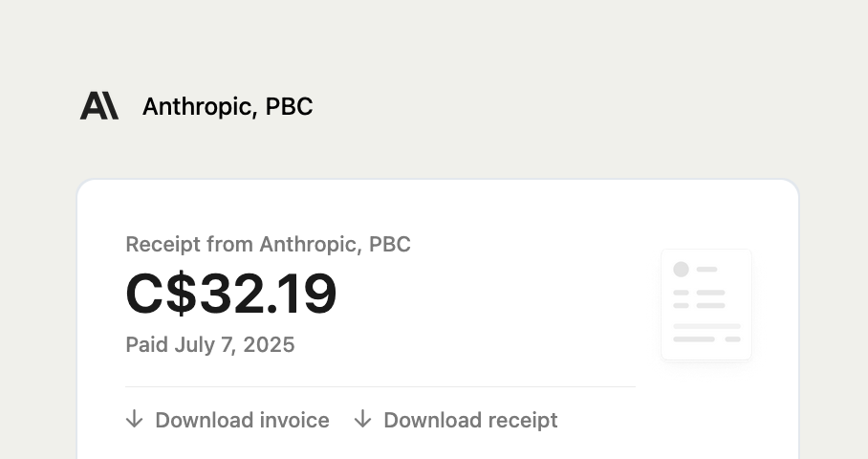Download the invoice via its text link

242,420
